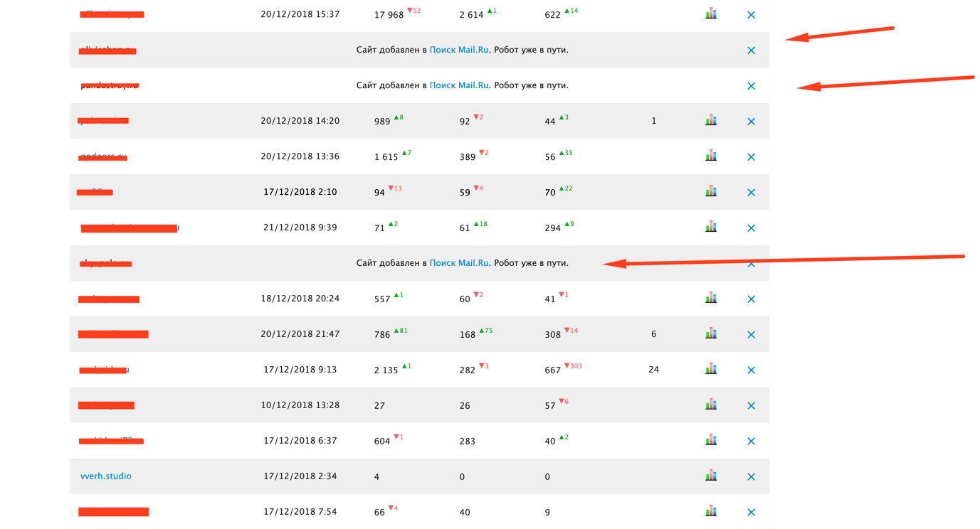Viewport: 980px width, 529px height.
Task: Open statistics chart for the 10/12/2018 13:28 row
Action: click(x=711, y=405)
